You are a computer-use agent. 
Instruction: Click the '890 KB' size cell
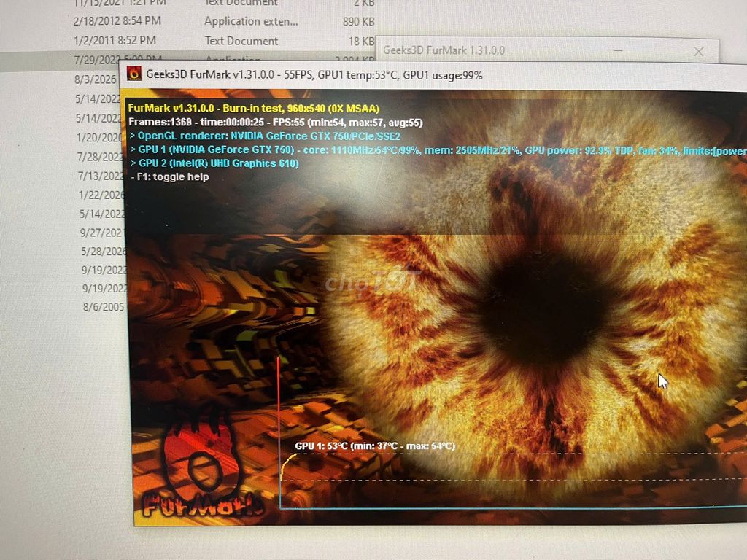(x=358, y=21)
